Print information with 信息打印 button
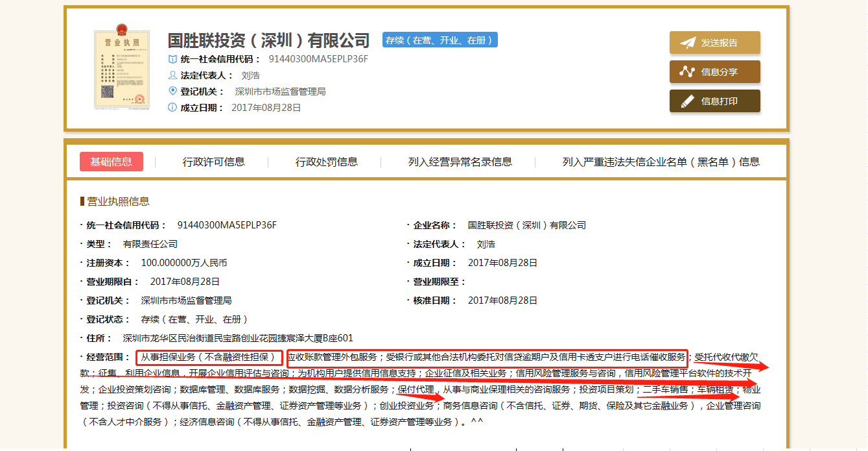This screenshot has height=451, width=868. [715, 101]
